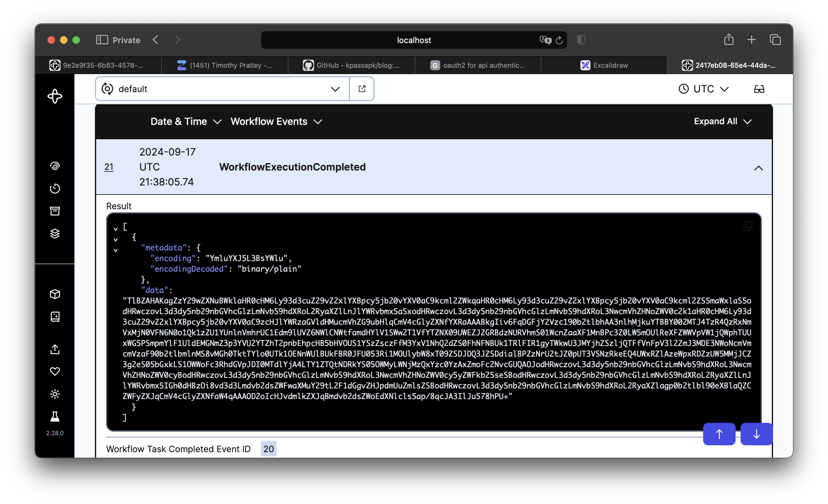Image resolution: width=828 pixels, height=504 pixels.
Task: Collapse the top-level JSON array bracket
Action: coord(116,229)
